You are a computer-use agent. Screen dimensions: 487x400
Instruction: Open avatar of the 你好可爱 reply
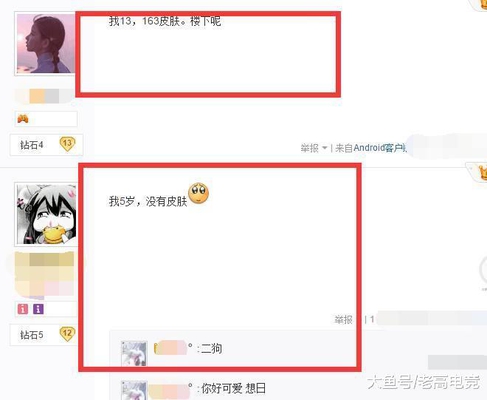tap(134, 391)
